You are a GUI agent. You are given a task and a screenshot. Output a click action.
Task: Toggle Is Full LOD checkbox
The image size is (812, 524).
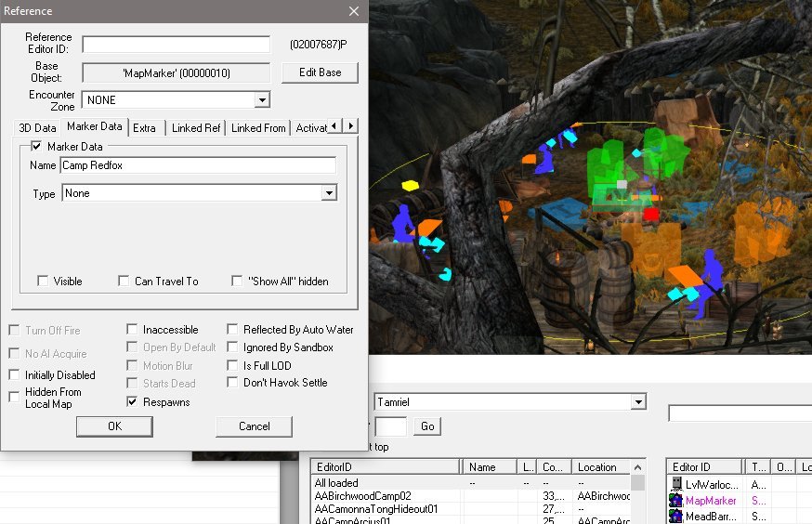coord(232,365)
